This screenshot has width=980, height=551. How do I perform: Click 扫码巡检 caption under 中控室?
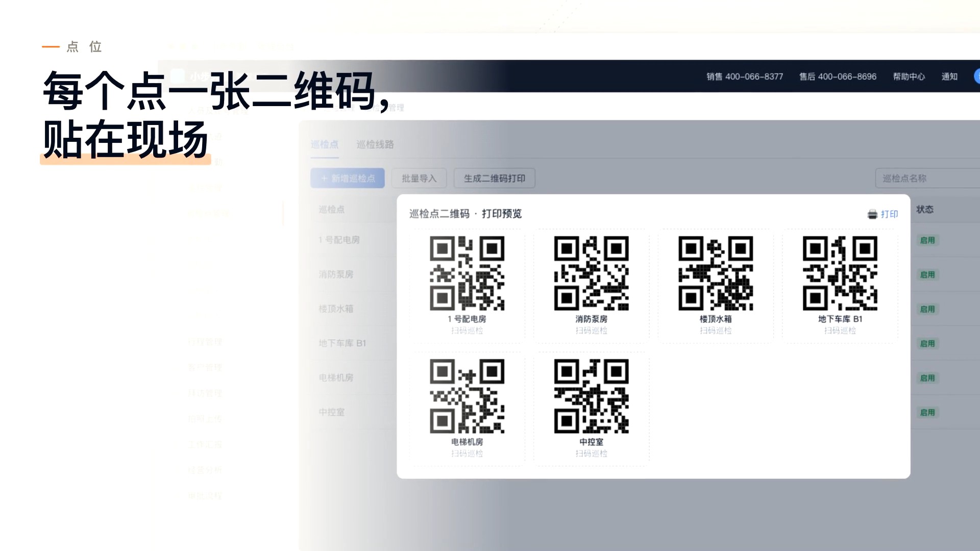(x=591, y=454)
